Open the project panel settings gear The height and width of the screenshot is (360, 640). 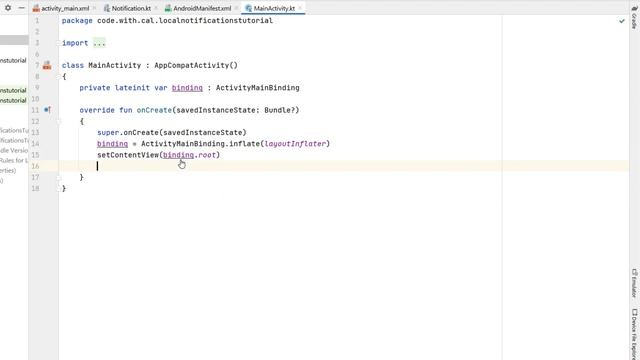8,8
